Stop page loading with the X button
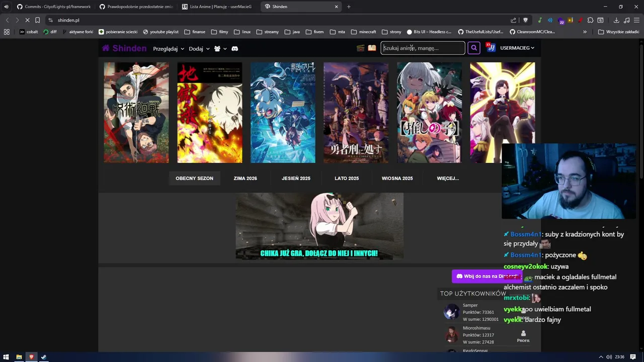 [27, 20]
